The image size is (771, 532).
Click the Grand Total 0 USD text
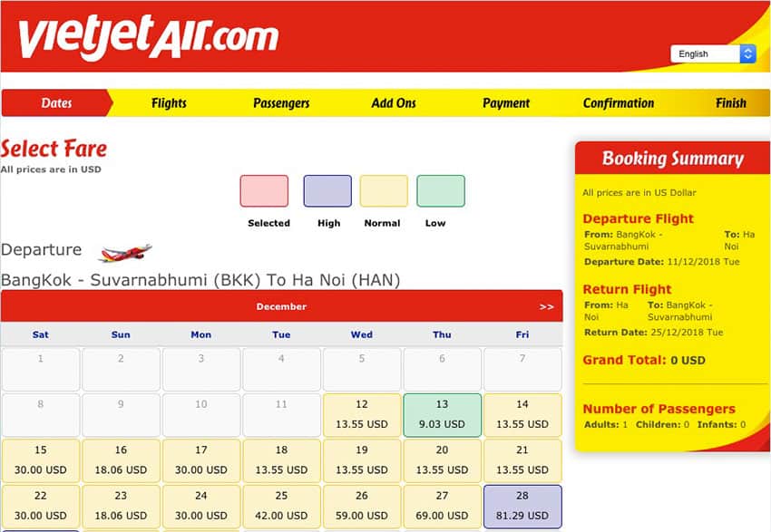click(x=644, y=360)
